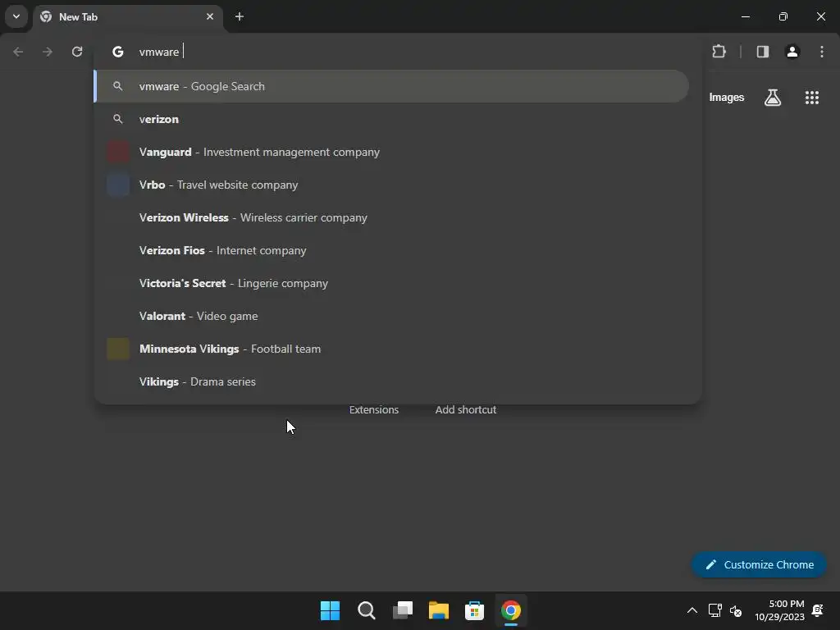Click the Vrbo blue thumbnail image

point(118,185)
